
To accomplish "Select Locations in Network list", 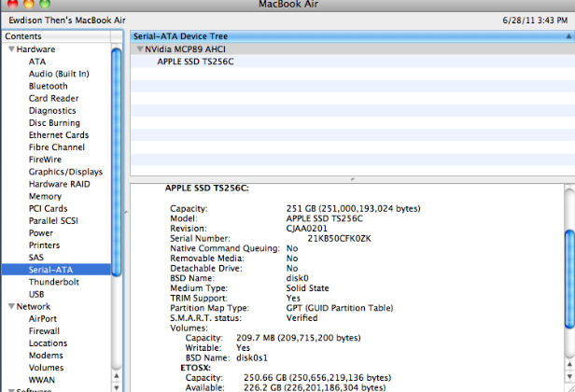I will coord(48,343).
